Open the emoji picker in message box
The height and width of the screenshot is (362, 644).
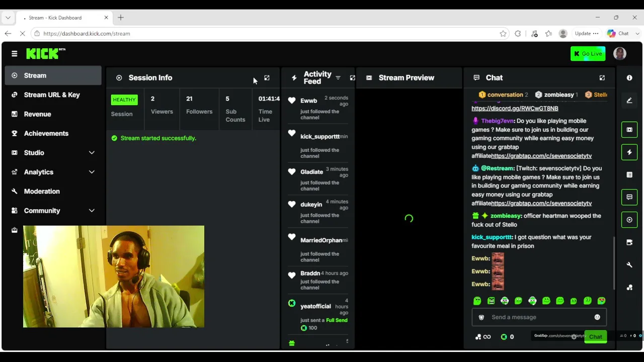click(597, 317)
